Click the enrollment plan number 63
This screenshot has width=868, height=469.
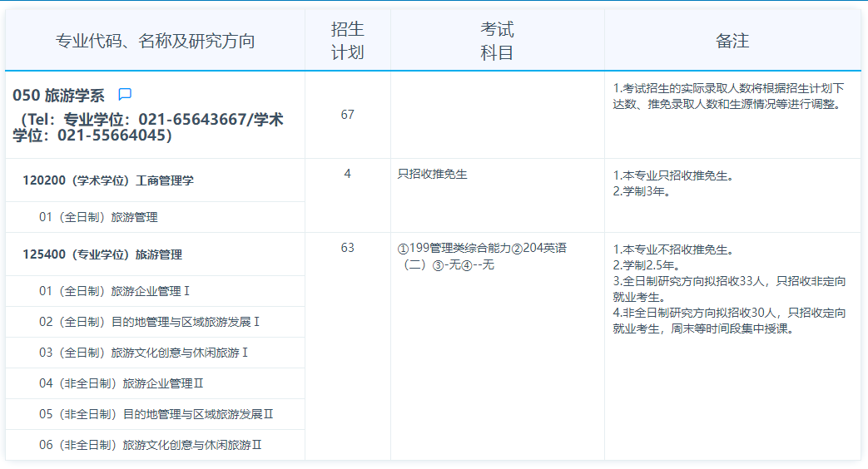[x=347, y=248]
